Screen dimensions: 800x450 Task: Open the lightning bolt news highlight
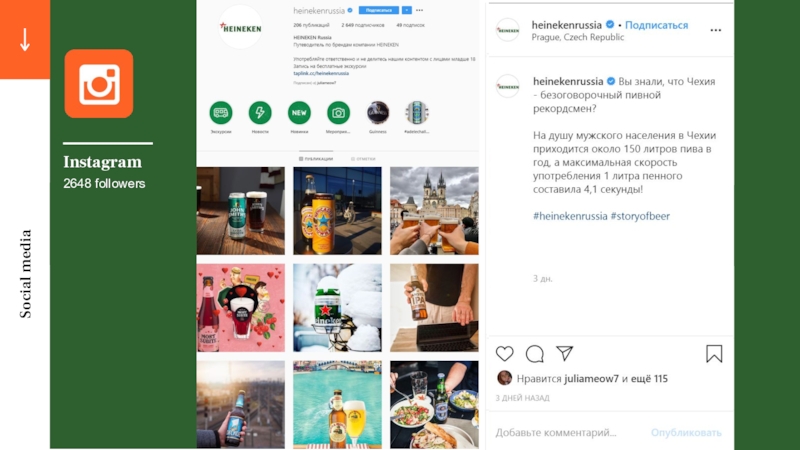(260, 113)
